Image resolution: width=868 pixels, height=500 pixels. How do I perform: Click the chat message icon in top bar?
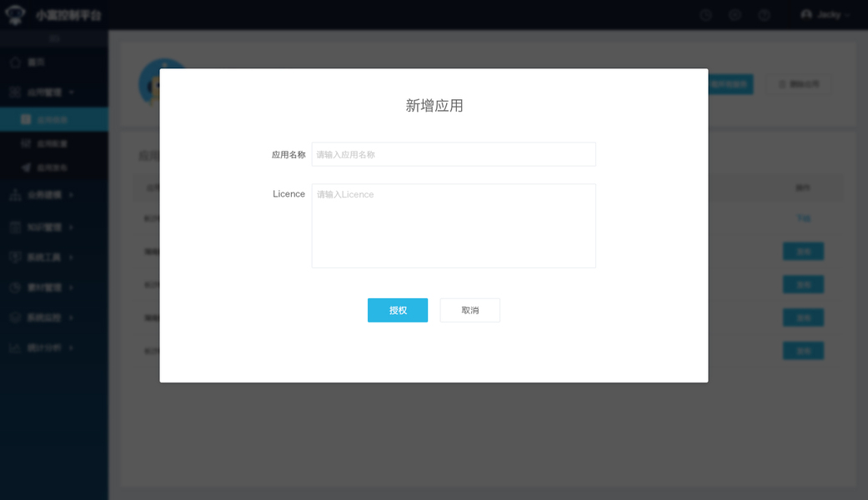pyautogui.click(x=735, y=15)
